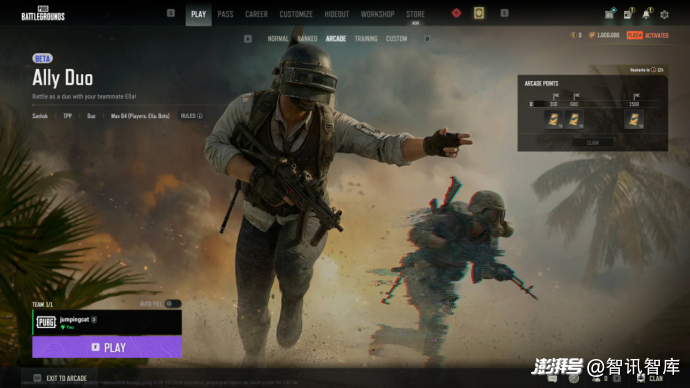Screen dimensions: 690x388
Task: Open the gold card icon in top bar
Action: pos(479,13)
